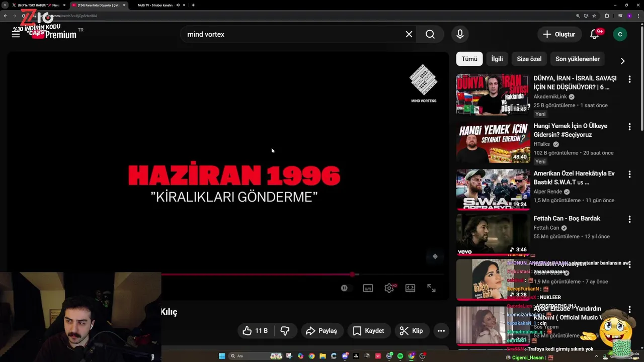Create a clip with Klip button
The image size is (644, 362).
point(411,330)
